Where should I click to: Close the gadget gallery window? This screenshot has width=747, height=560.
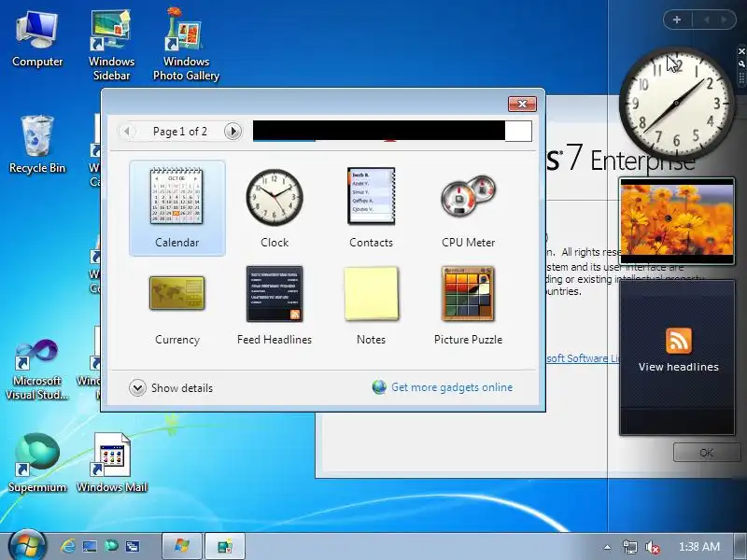522,104
